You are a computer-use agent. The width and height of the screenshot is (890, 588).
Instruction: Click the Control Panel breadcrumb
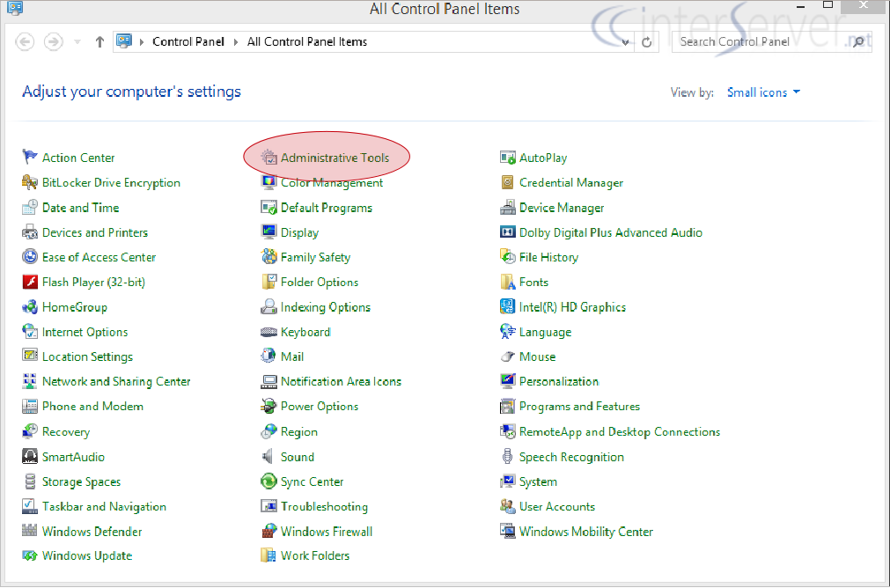188,42
